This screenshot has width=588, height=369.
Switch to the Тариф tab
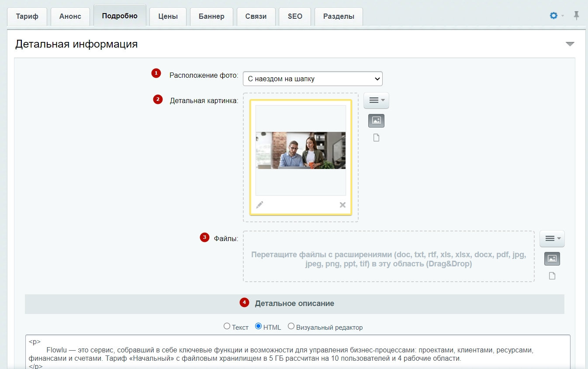point(27,17)
